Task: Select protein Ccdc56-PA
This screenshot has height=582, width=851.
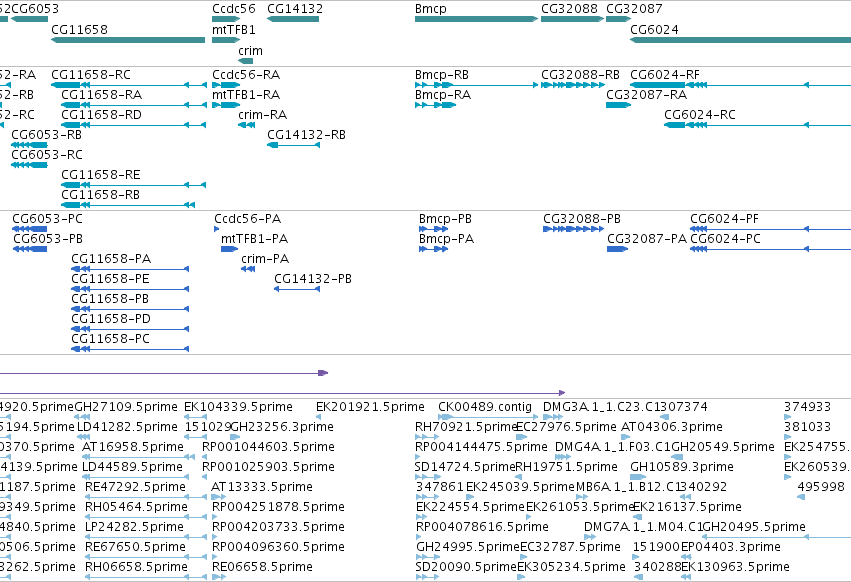Action: tap(217, 229)
